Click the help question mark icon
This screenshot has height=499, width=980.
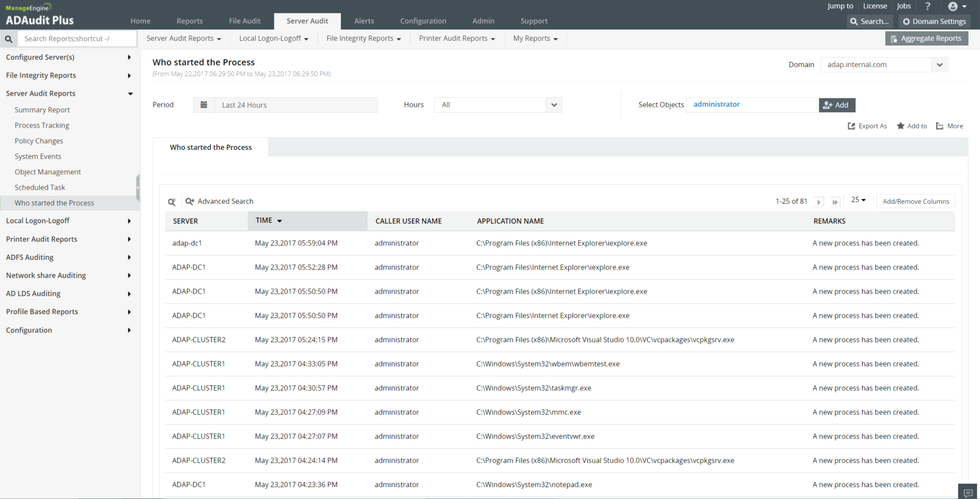click(x=928, y=6)
